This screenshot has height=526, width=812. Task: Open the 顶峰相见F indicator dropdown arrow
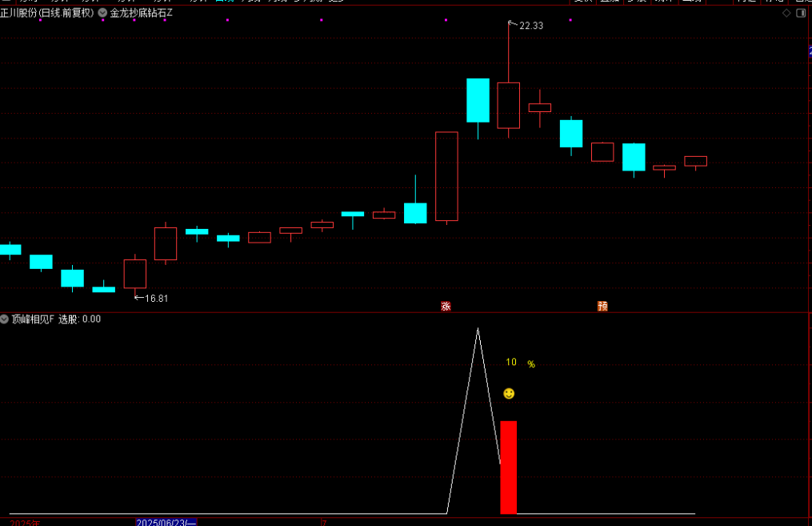pos(5,319)
